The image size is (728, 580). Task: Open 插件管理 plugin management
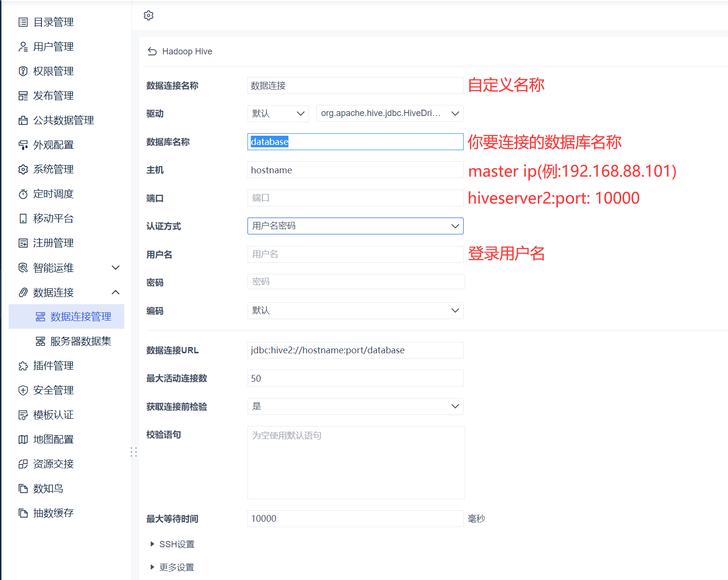[23, 365]
